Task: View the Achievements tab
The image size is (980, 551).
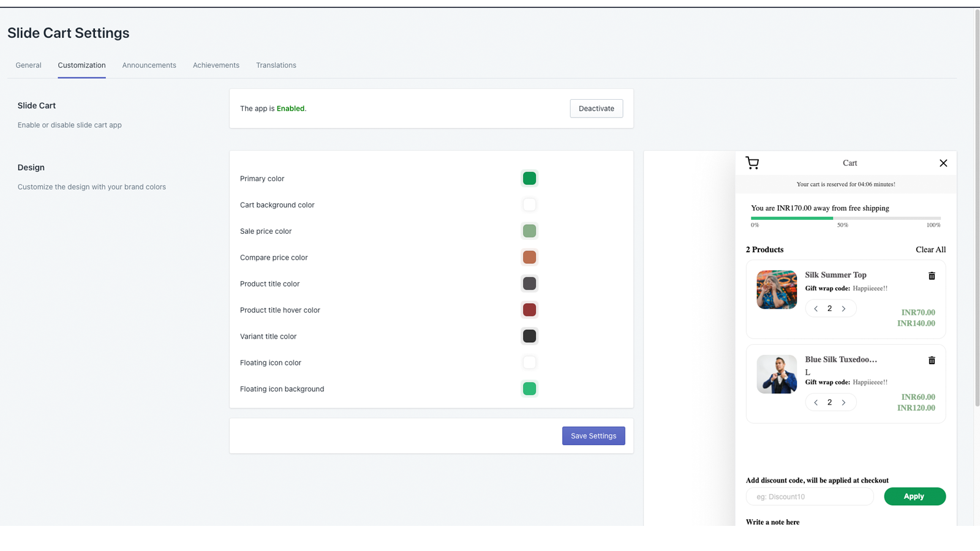Action: [x=216, y=65]
